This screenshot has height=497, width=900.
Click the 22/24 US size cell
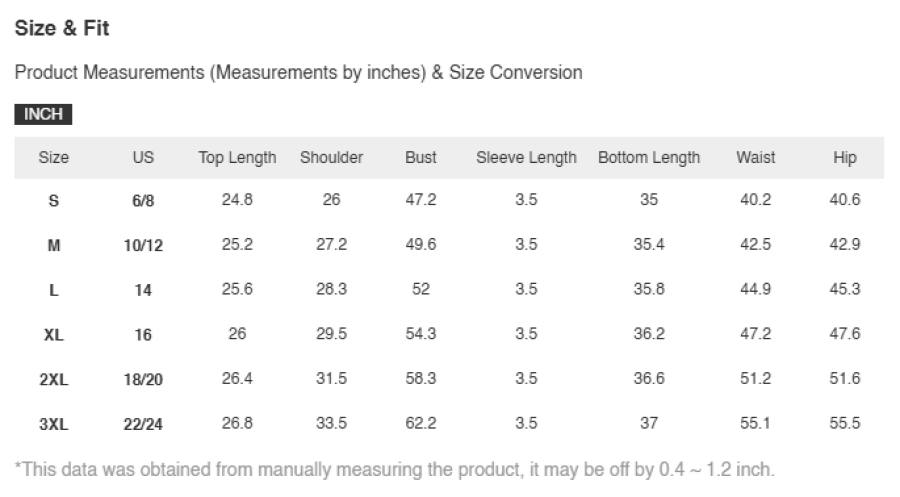click(x=143, y=425)
